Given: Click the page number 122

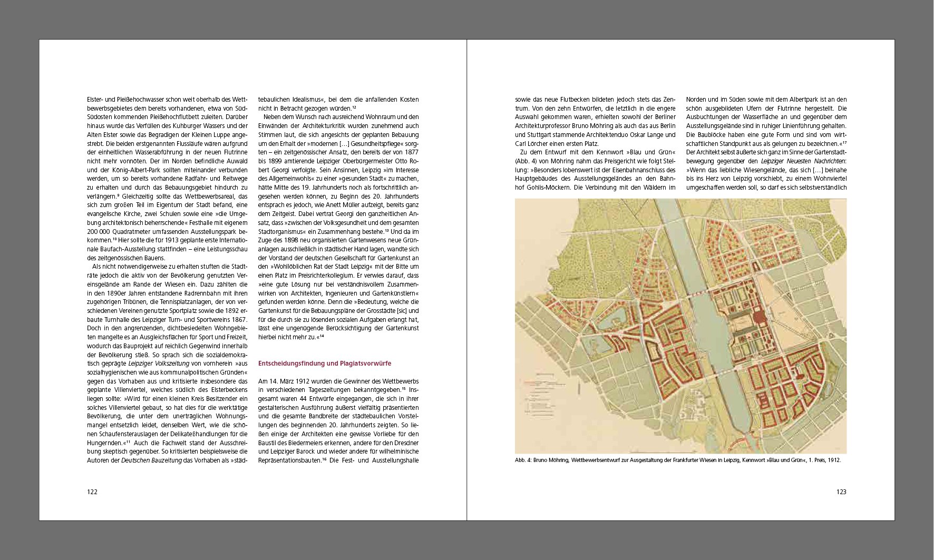Looking at the screenshot, I should pos(92,492).
